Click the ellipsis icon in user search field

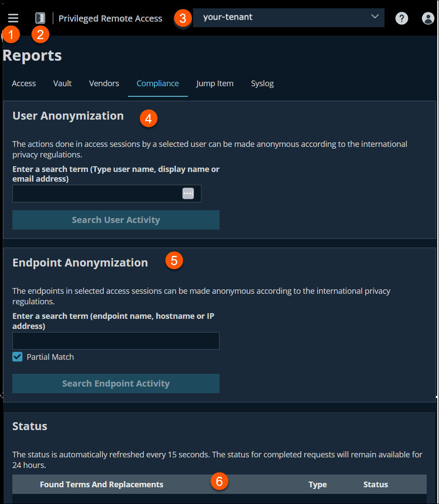click(x=188, y=194)
